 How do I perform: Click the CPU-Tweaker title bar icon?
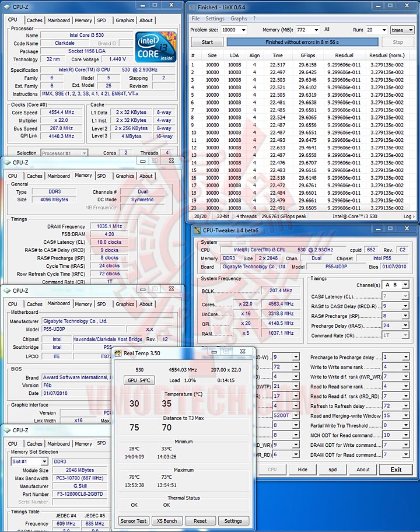[x=197, y=230]
